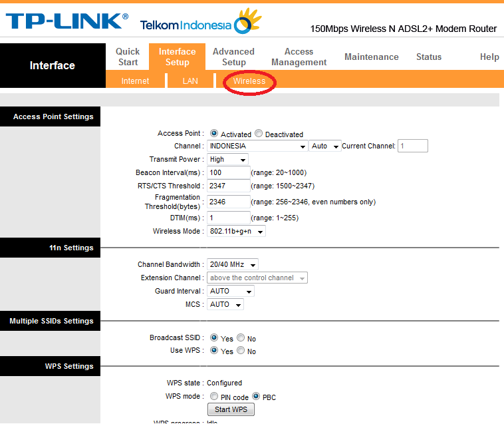This screenshot has height=426, width=504.
Task: Click the Start WPS button
Action: [231, 409]
